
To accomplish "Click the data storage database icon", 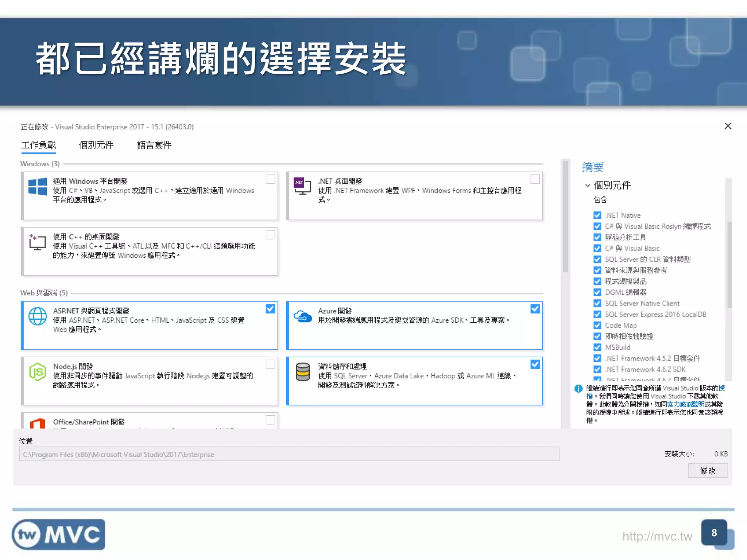I will coord(303,372).
